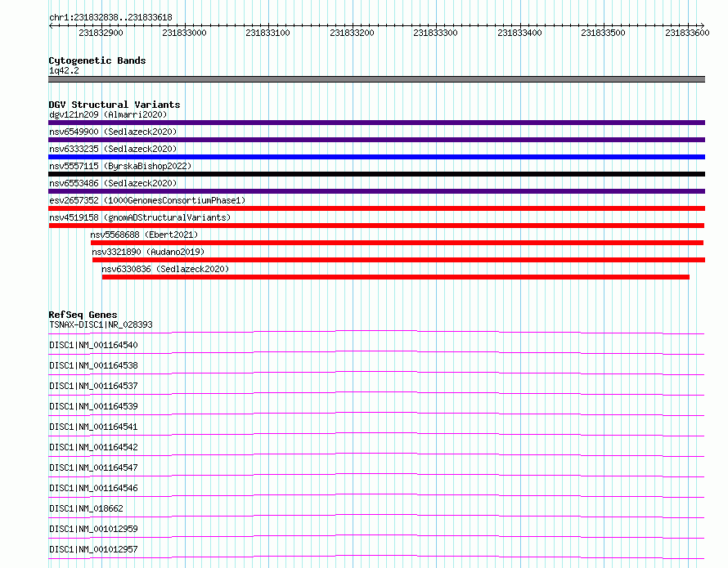Click the nsv5557115 (ByrskaBishop2022) label
Viewport: 728px width, 568px height.
point(120,166)
